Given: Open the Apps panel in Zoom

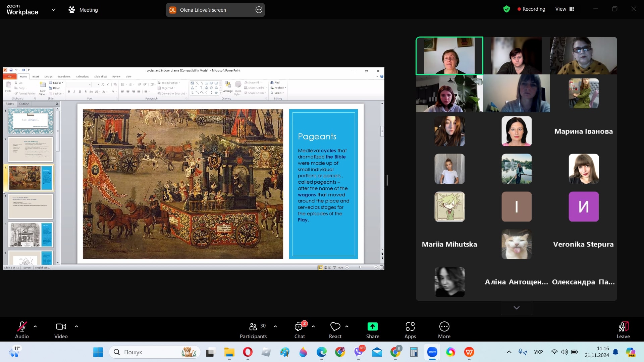Looking at the screenshot, I should point(410,330).
